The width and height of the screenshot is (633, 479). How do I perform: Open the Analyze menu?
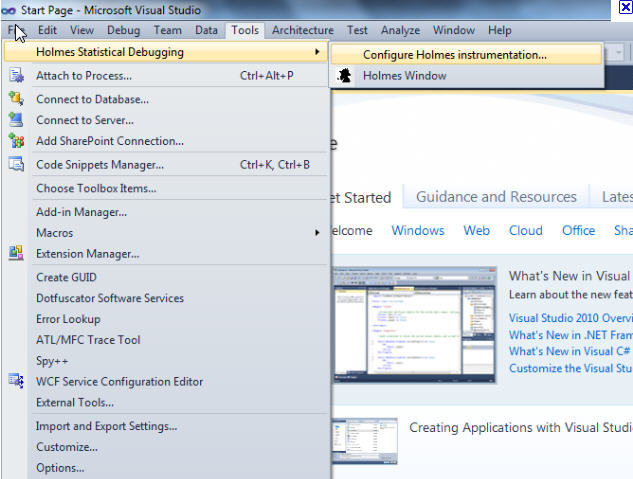400,30
